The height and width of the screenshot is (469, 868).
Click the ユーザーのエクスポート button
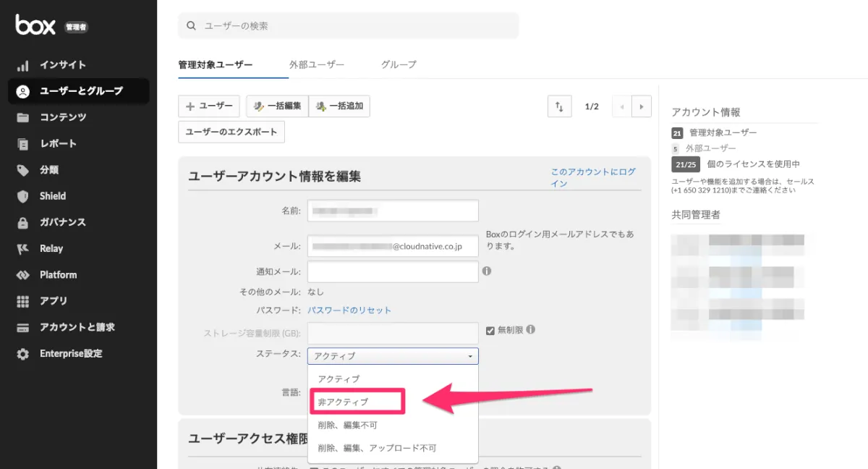tap(231, 132)
